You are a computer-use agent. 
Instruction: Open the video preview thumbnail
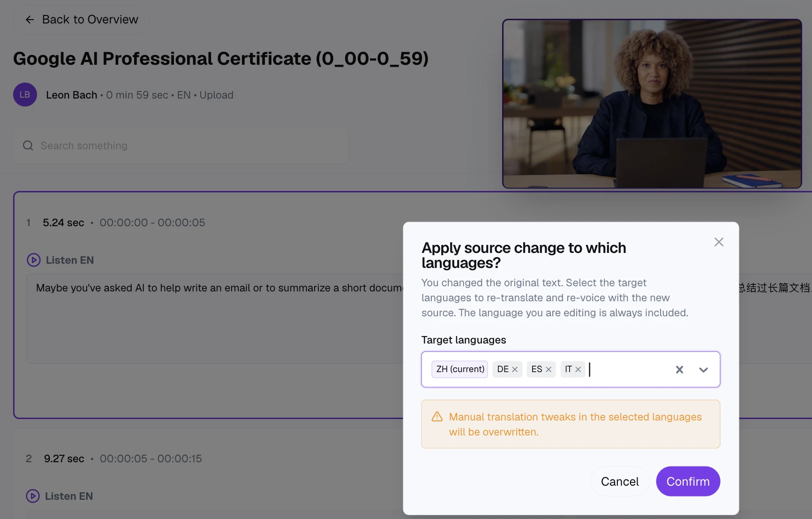click(652, 104)
